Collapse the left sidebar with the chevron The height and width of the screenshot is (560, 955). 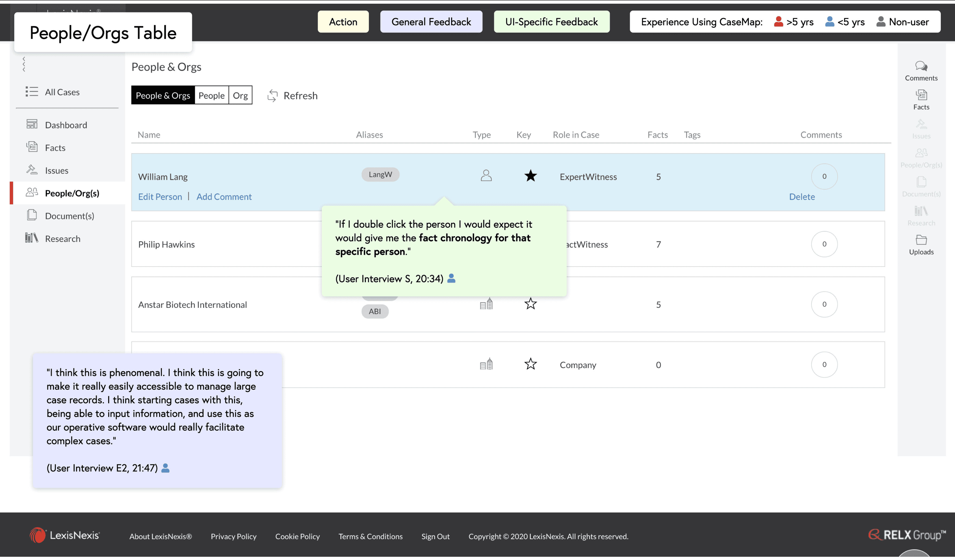[24, 64]
